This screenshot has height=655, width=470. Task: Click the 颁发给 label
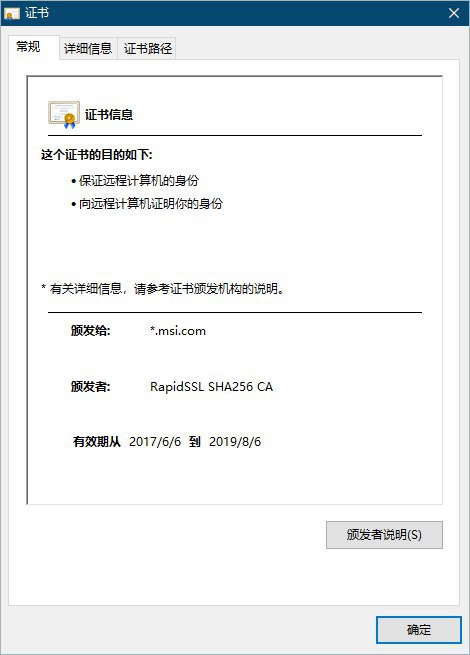coord(91,331)
